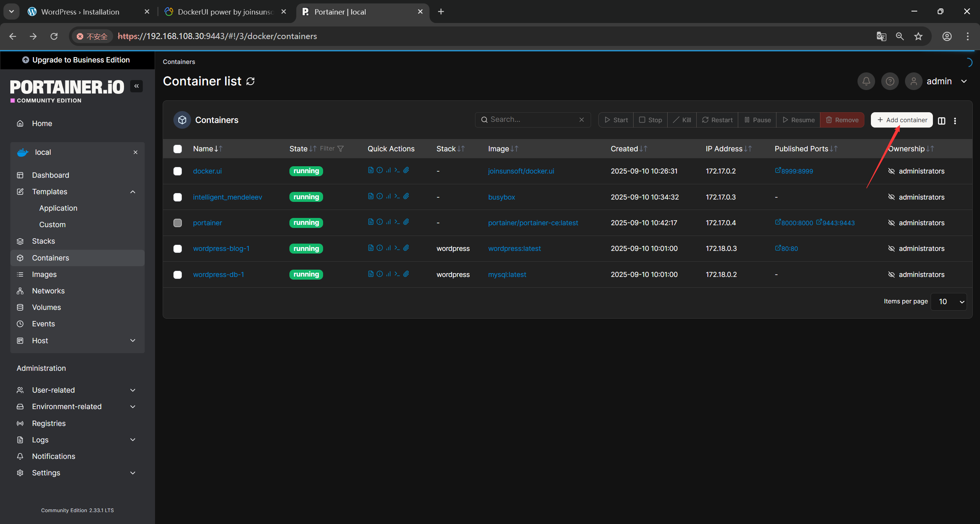Check the docker.ui container checkbox
This screenshot has width=980, height=524.
178,171
